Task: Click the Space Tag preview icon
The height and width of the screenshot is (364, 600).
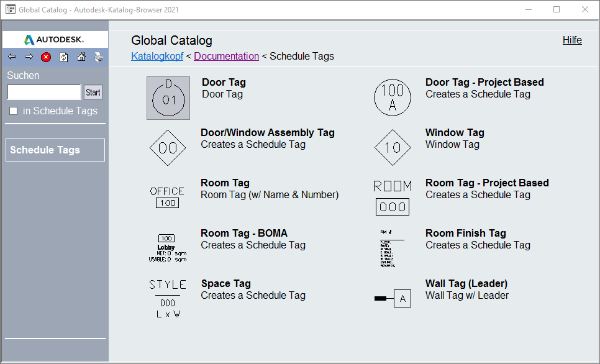Action: tap(168, 299)
